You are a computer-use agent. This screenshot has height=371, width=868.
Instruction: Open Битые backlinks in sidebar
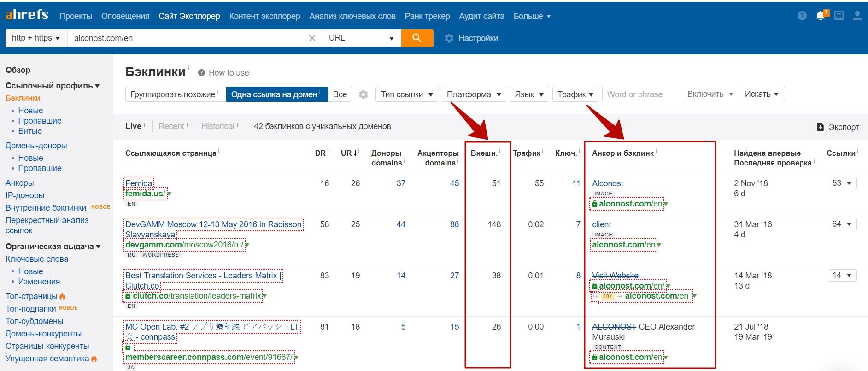click(x=30, y=131)
